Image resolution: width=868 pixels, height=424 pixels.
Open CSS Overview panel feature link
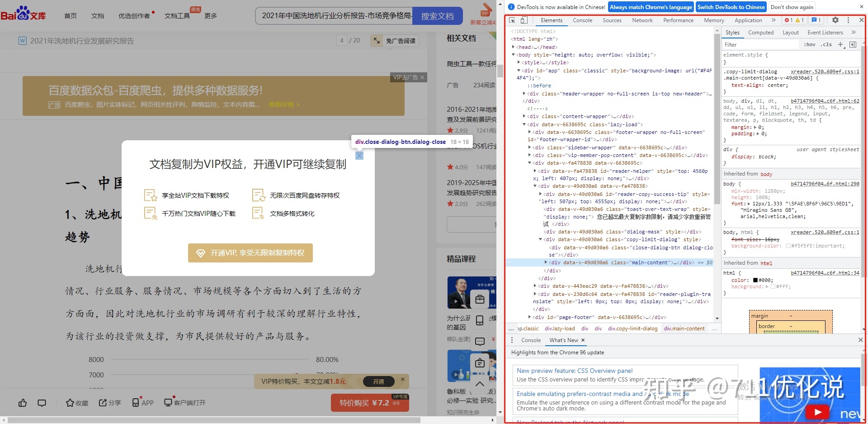tap(575, 371)
